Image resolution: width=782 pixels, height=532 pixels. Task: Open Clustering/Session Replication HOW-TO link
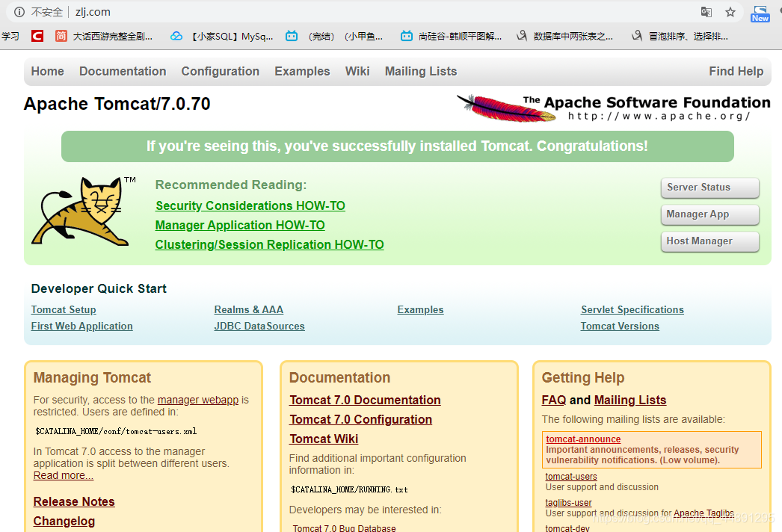269,244
